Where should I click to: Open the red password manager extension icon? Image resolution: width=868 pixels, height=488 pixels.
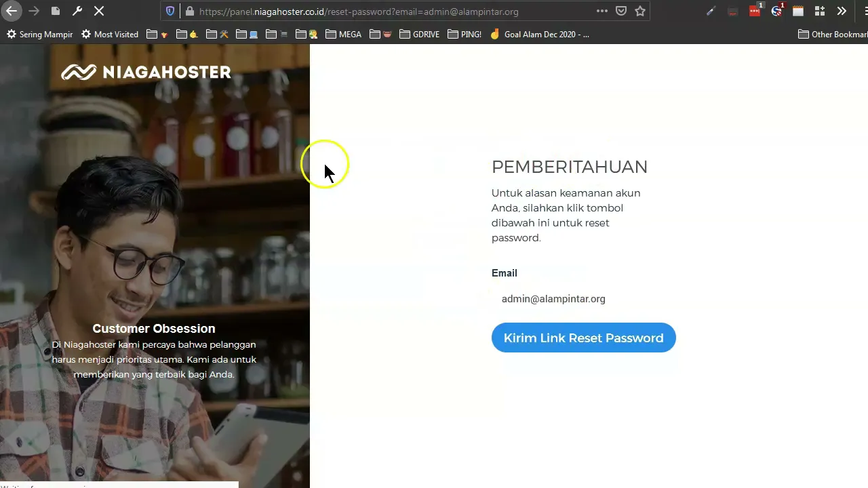pyautogui.click(x=755, y=12)
